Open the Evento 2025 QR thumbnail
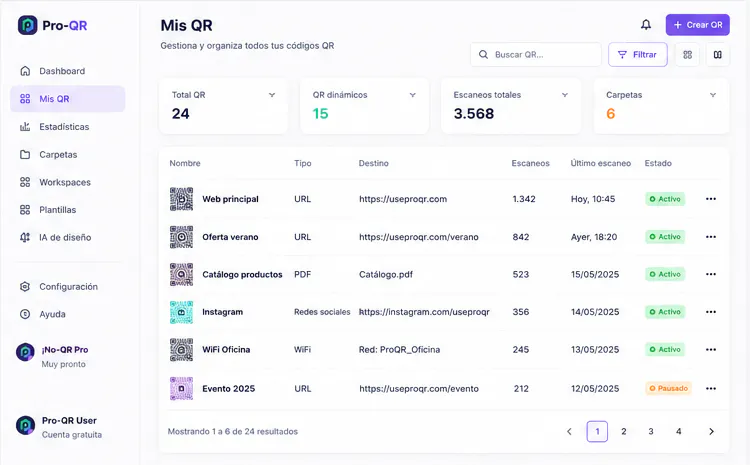Viewport: 750px width, 465px height. (x=181, y=388)
